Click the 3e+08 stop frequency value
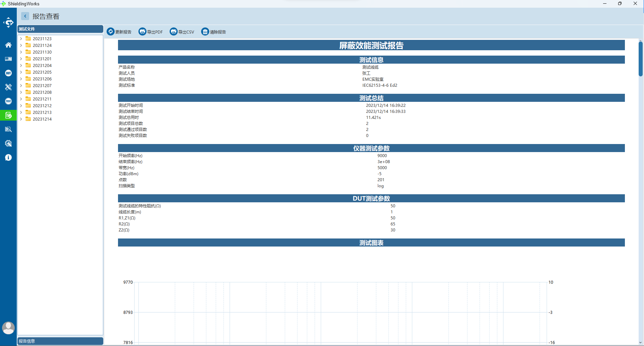 (384, 162)
